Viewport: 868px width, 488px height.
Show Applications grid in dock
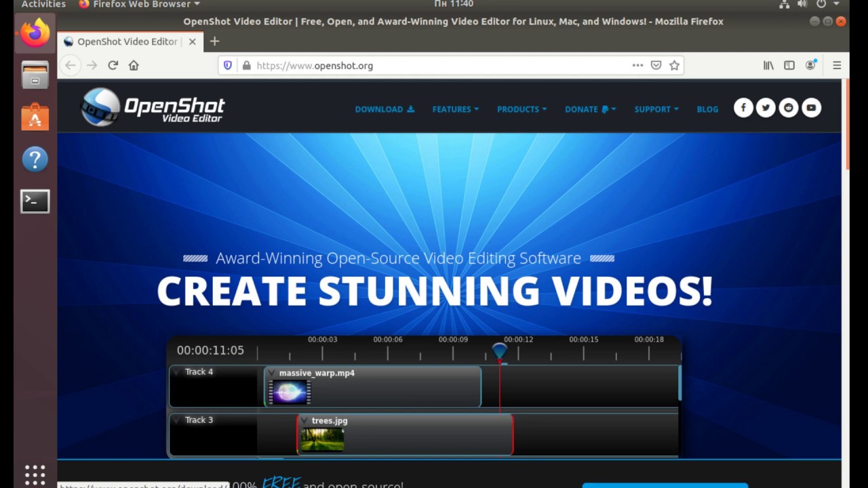[x=35, y=474]
